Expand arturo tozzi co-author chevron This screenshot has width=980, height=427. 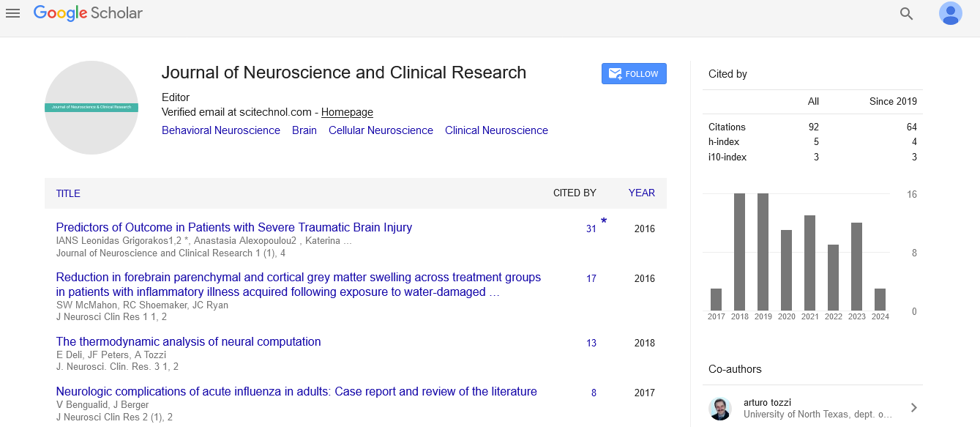(914, 408)
